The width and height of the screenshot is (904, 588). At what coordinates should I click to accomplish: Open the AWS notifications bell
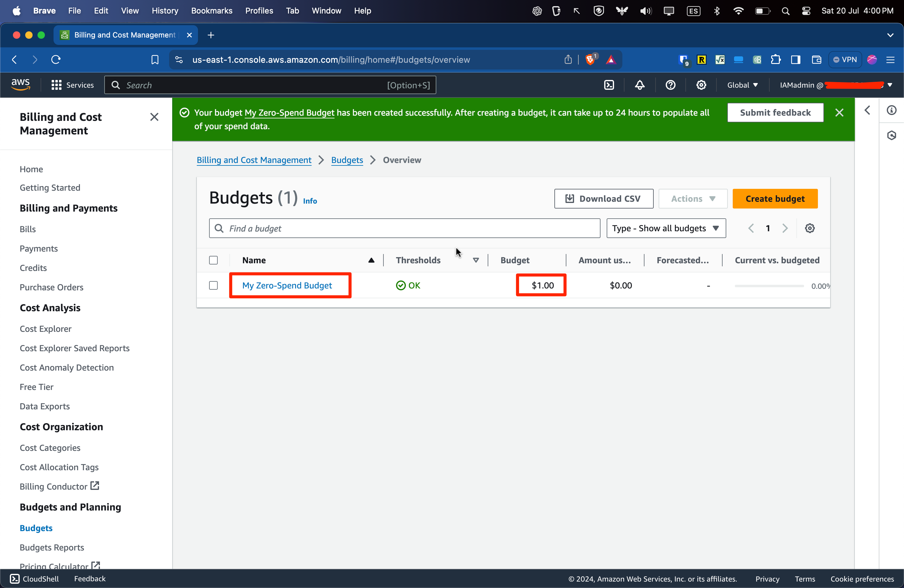point(640,85)
